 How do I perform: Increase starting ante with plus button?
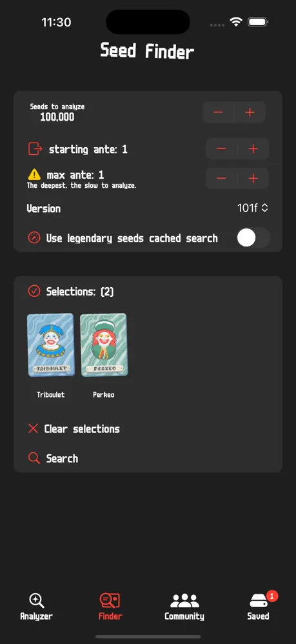(253, 148)
